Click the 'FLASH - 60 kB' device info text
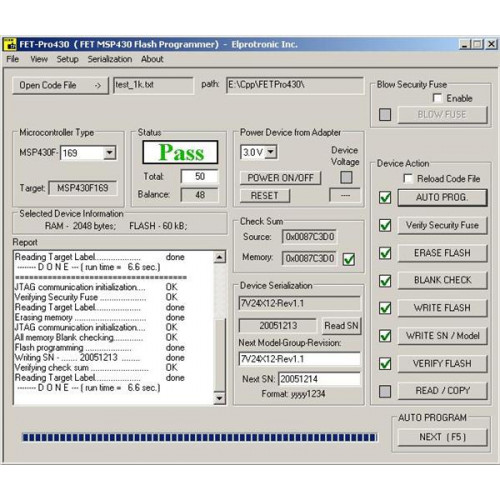 (158, 226)
